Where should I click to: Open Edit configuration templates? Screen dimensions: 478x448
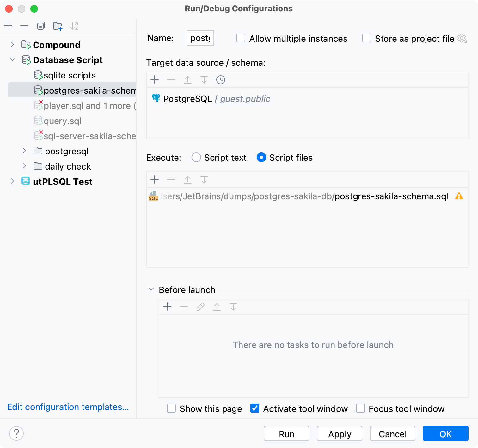pyautogui.click(x=68, y=407)
